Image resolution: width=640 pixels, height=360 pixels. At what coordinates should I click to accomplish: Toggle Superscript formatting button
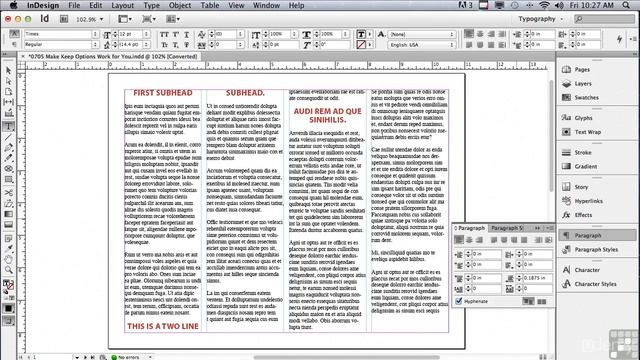pyautogui.click(x=176, y=35)
